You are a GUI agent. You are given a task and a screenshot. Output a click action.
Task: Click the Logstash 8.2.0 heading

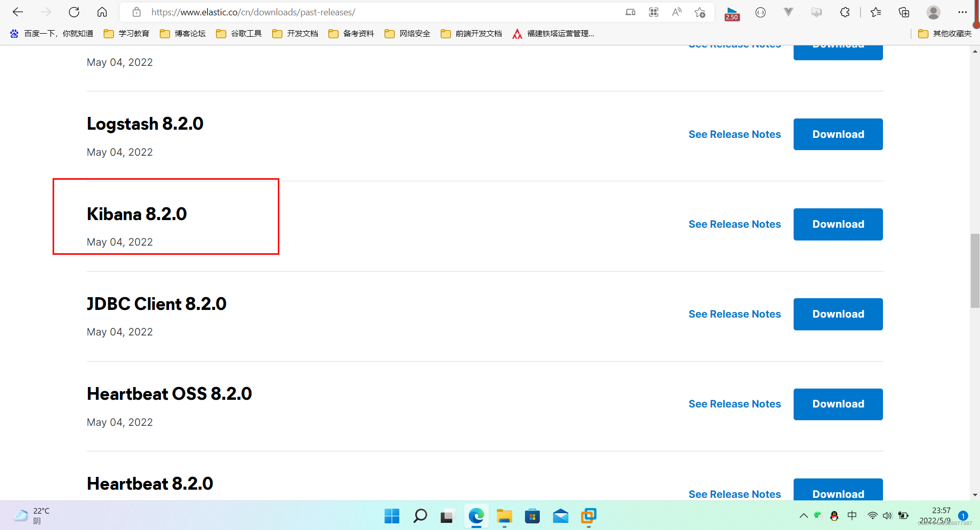pyautogui.click(x=145, y=124)
